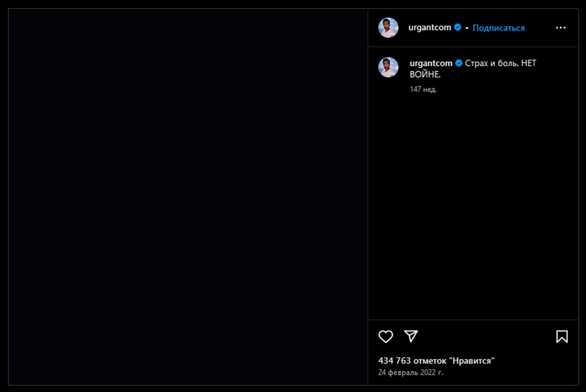This screenshot has width=586, height=392.
Task: Click the urgantcom avatar beside the caption
Action: pyautogui.click(x=388, y=67)
